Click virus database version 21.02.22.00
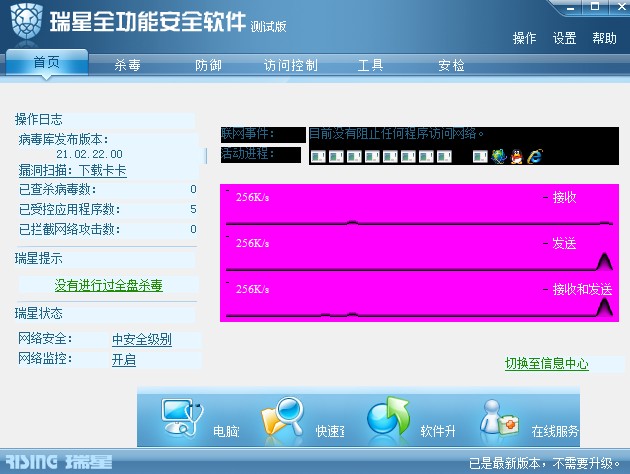Screen dimensions: 630x474 point(89,154)
